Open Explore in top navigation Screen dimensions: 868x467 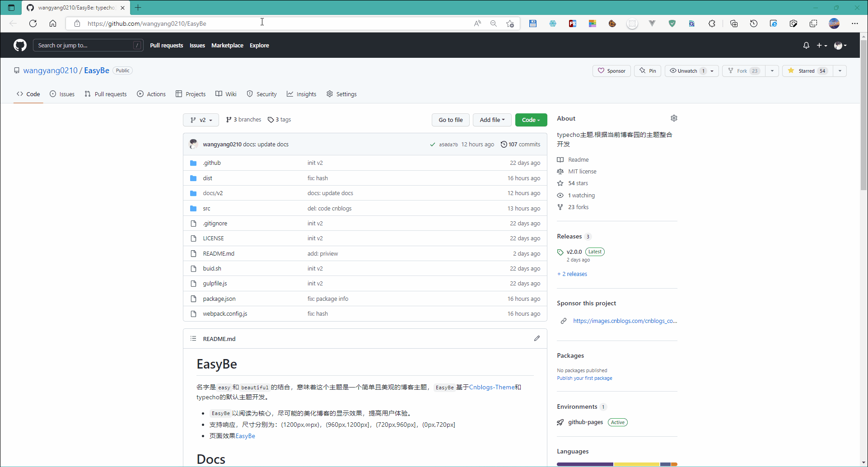click(259, 45)
